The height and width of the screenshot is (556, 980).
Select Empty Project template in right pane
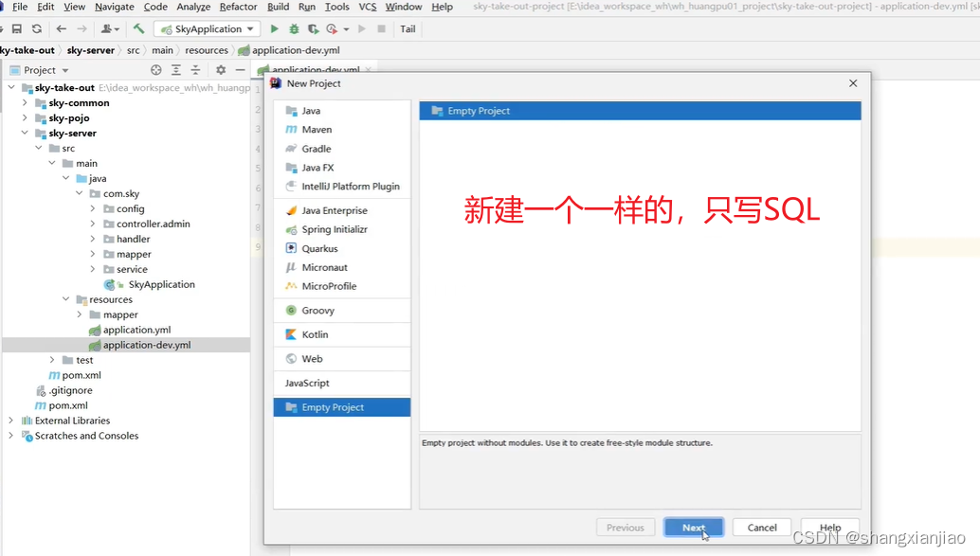pyautogui.click(x=640, y=111)
